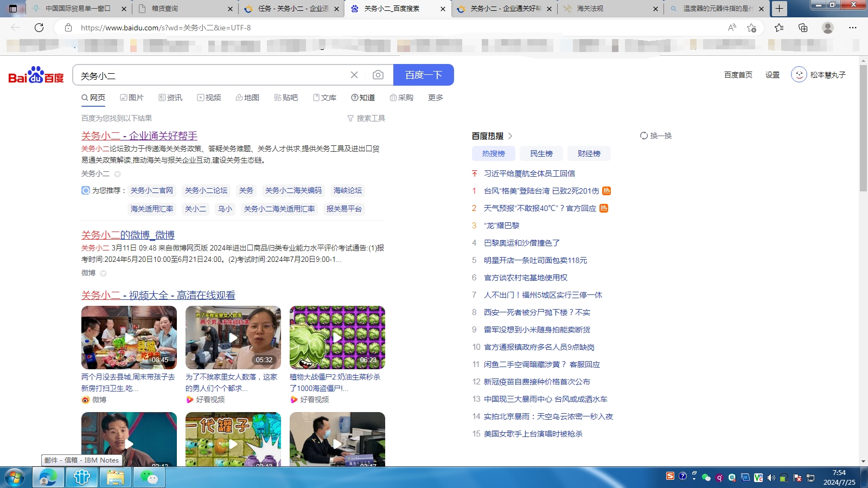This screenshot has height=488, width=868.
Task: Open 关务小二 - 视频大全 result link
Action: [158, 295]
